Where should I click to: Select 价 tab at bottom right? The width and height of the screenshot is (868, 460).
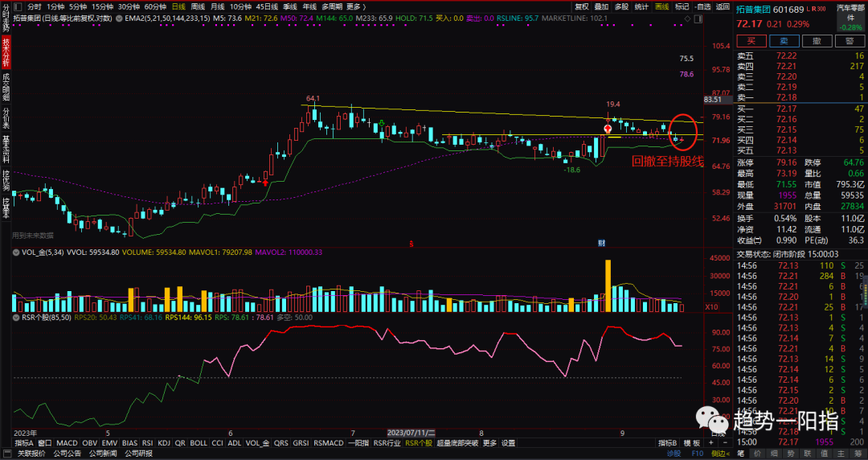coord(758,454)
